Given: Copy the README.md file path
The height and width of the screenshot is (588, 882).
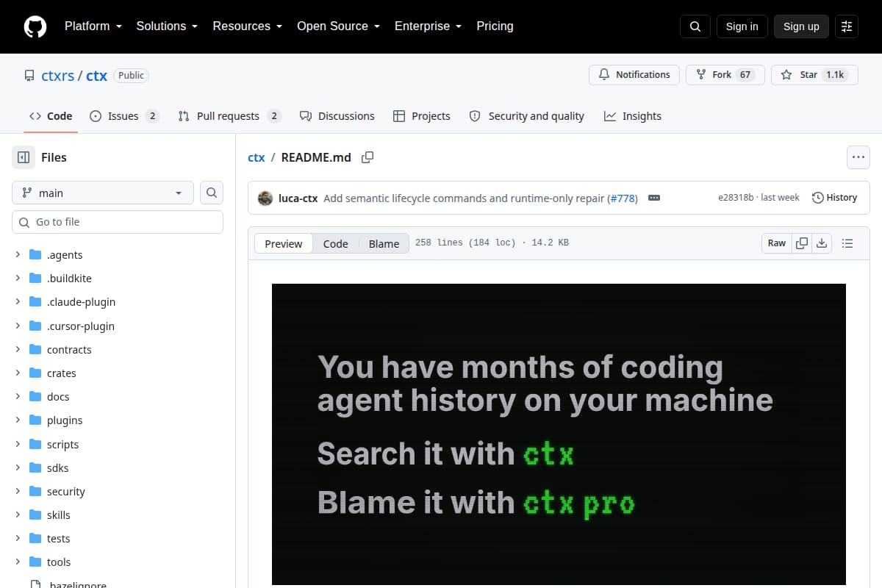Looking at the screenshot, I should click(367, 157).
